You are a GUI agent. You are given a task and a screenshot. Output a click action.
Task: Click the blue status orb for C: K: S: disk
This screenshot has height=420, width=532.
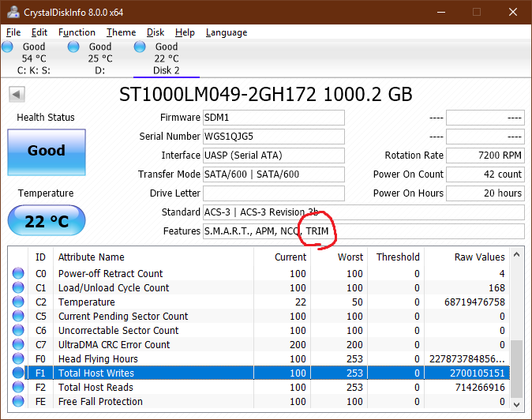tap(7, 47)
